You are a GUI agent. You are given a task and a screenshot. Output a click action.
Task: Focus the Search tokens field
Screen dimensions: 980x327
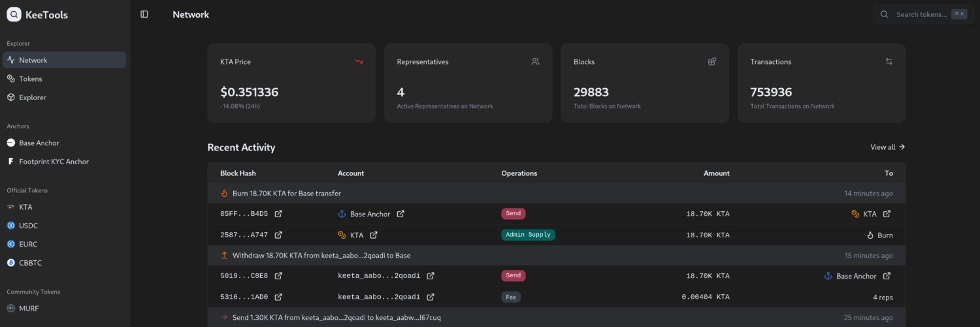(x=923, y=14)
